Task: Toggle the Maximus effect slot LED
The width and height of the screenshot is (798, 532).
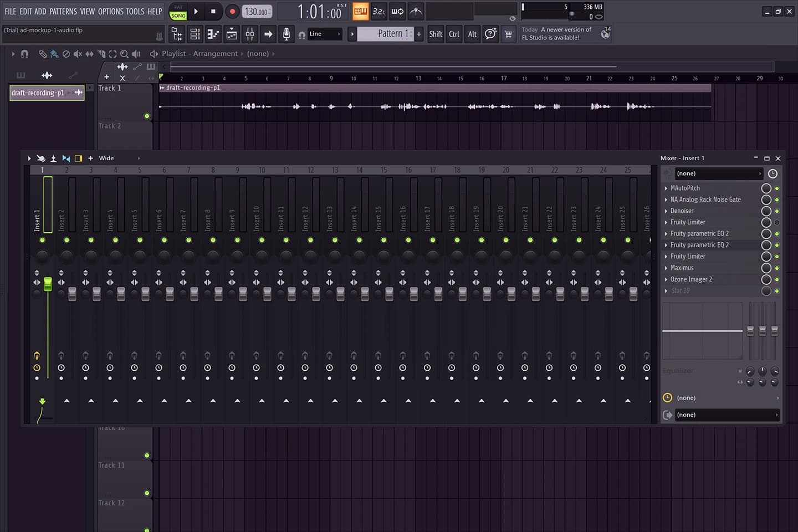Action: [x=777, y=268]
